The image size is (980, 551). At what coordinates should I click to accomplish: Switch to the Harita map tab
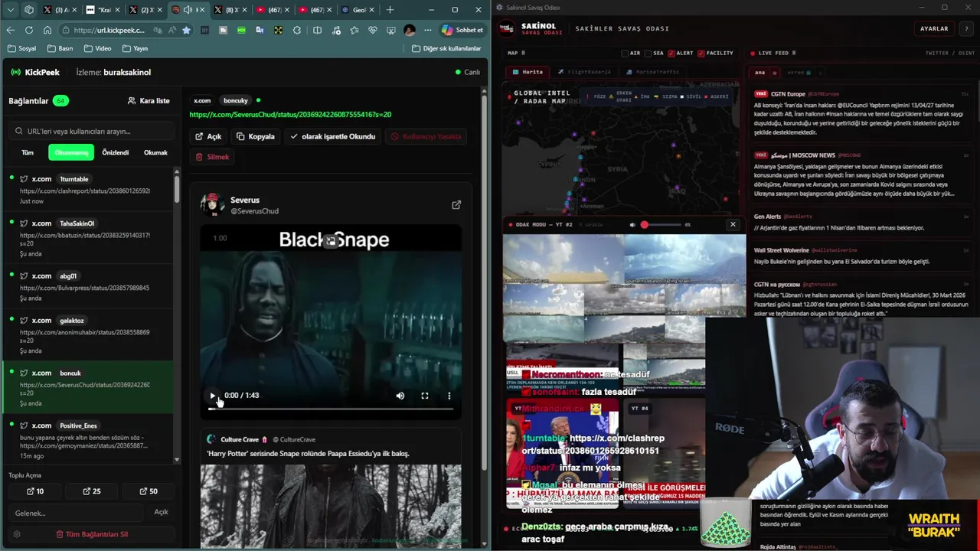pos(528,72)
